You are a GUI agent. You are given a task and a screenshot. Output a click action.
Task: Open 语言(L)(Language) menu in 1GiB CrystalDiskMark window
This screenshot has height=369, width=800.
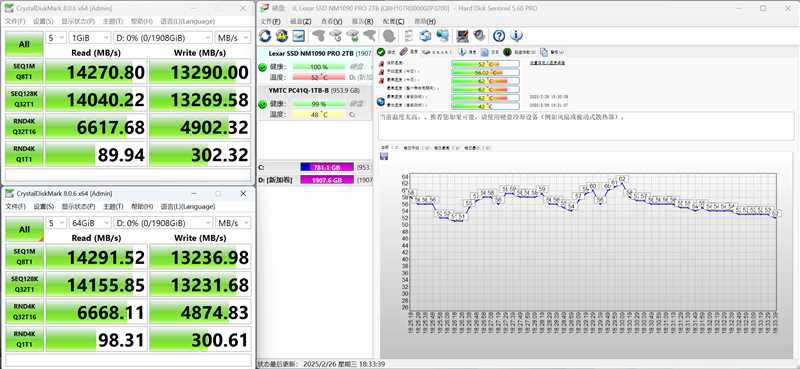pos(187,21)
